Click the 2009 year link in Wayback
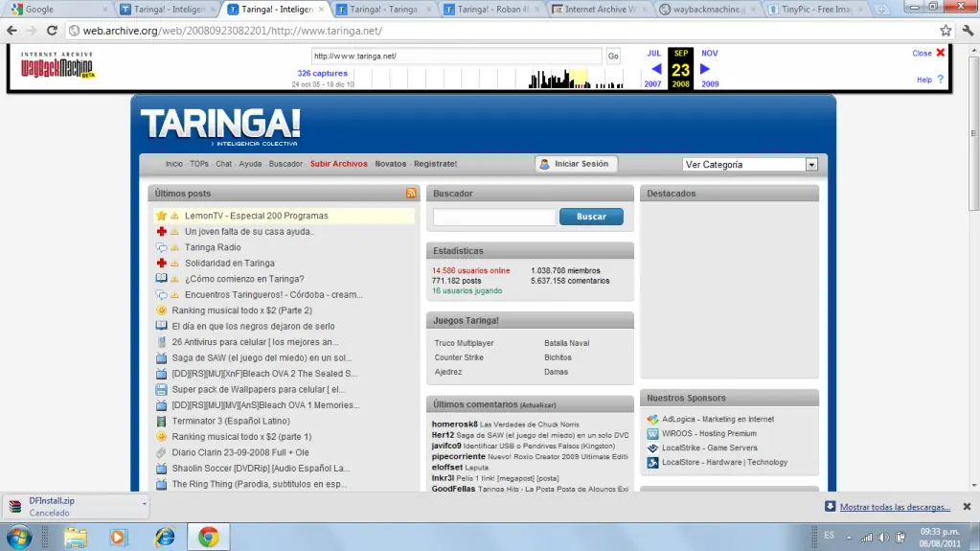The image size is (980, 551). tap(710, 83)
